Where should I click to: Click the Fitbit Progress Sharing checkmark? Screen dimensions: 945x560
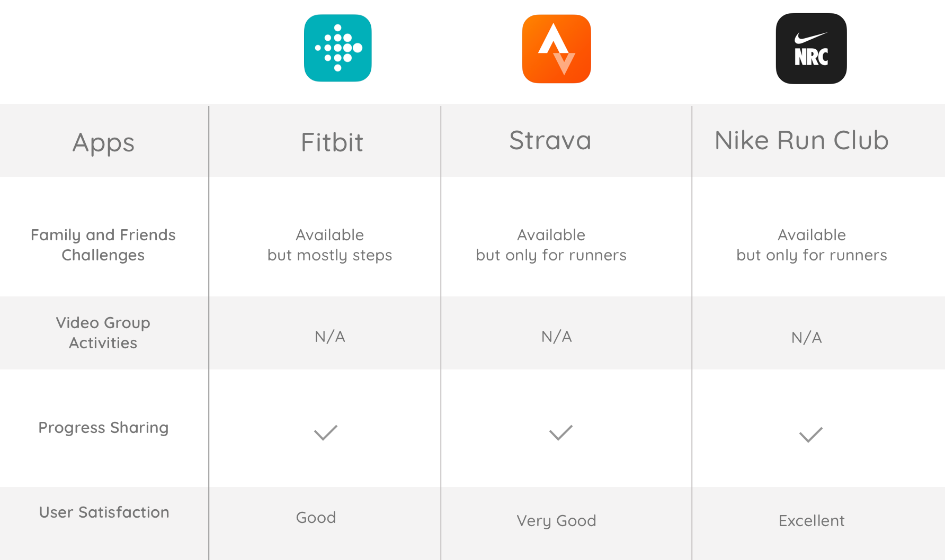pos(326,432)
